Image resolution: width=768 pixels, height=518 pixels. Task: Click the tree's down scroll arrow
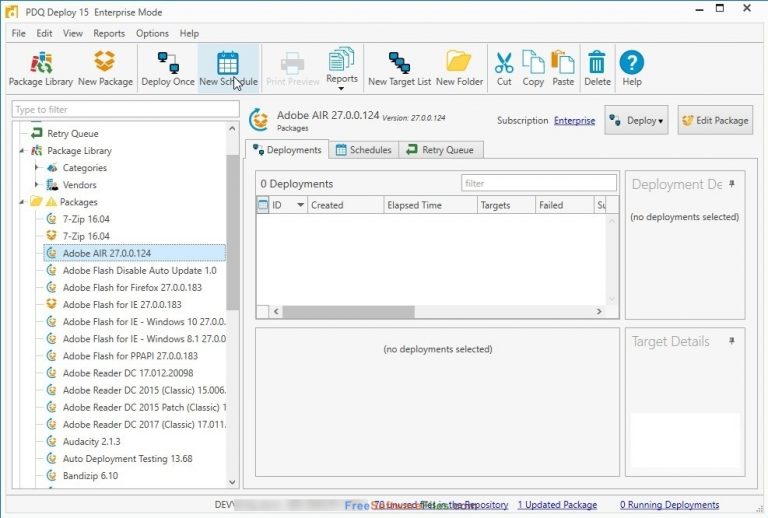pos(232,482)
